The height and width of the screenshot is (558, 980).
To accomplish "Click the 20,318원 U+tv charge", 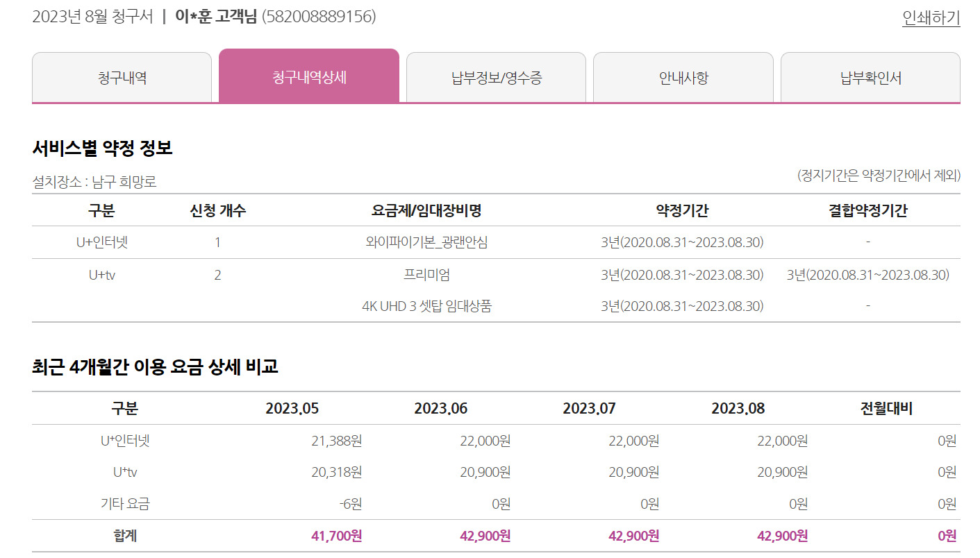I will tap(336, 472).
